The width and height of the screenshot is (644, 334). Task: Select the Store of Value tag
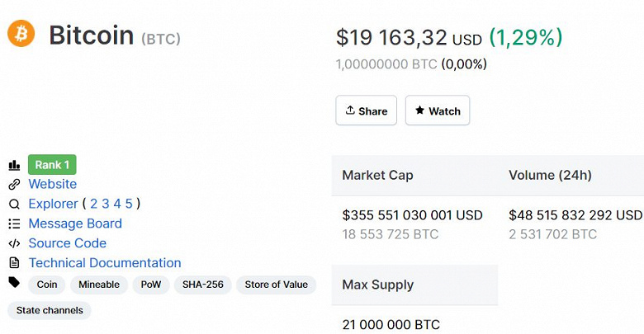point(276,285)
